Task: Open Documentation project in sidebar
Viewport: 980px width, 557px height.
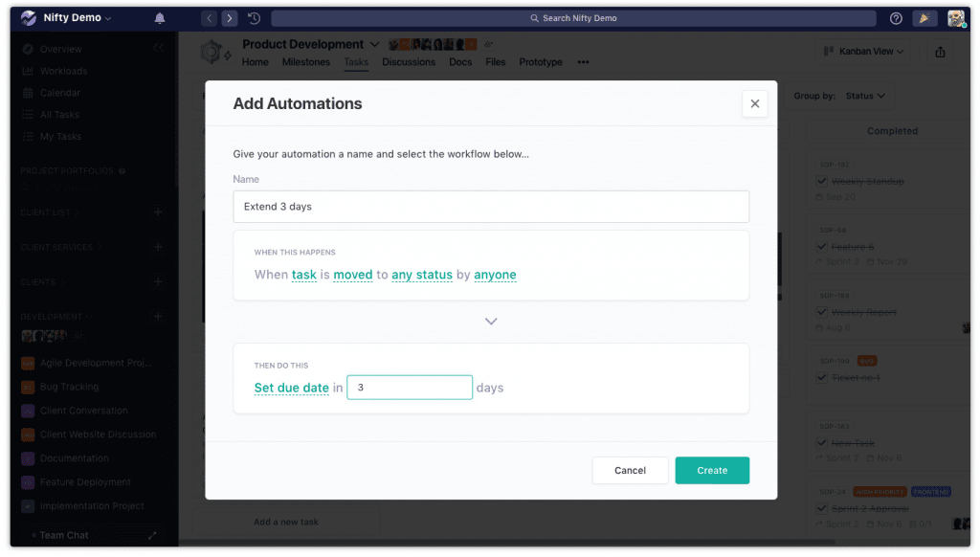Action: pos(74,458)
